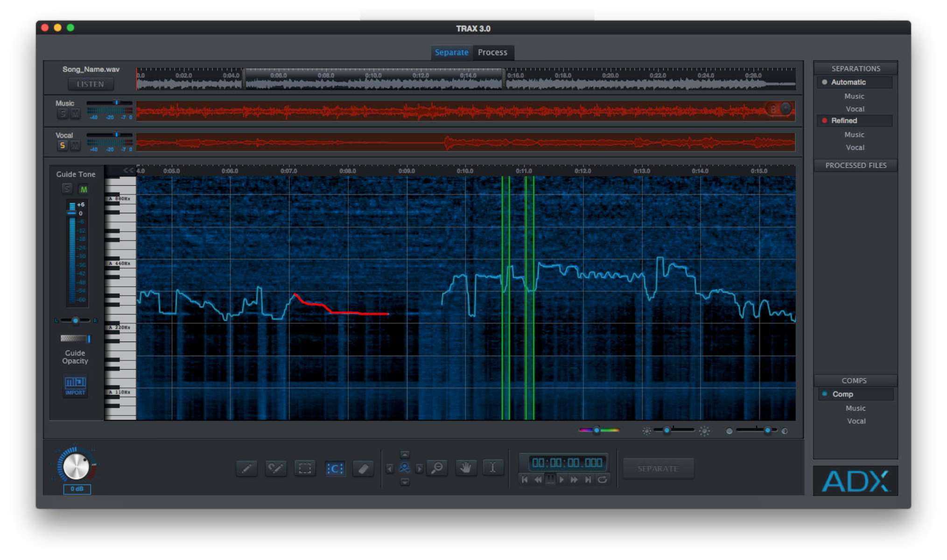Switch to the Process tab
This screenshot has height=560, width=947.
(x=492, y=52)
